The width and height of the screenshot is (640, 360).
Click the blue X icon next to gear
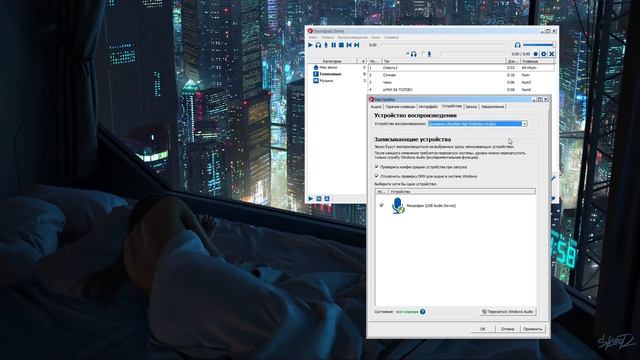tap(552, 54)
